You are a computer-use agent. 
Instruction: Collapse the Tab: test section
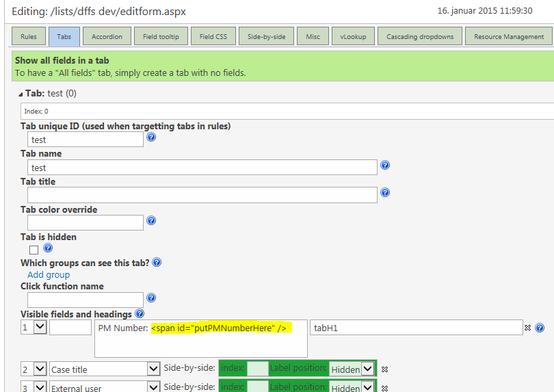[x=21, y=94]
